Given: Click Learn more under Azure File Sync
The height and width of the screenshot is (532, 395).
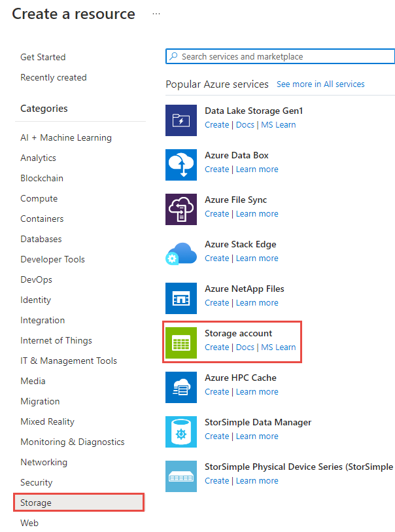Looking at the screenshot, I should (x=257, y=213).
